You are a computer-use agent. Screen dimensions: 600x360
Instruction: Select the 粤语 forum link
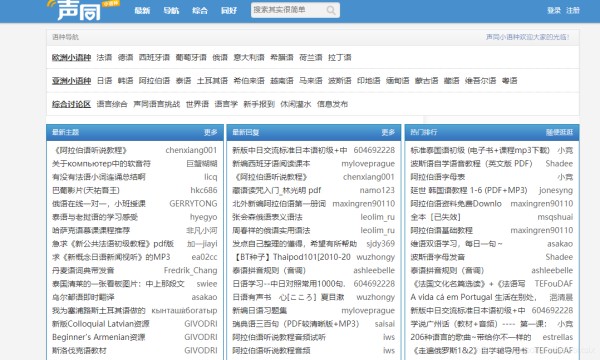coord(510,81)
